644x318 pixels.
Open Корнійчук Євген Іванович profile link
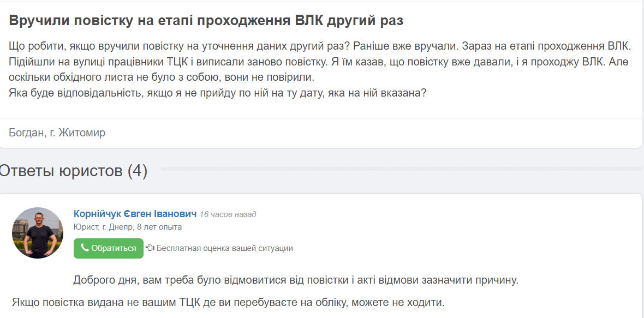pos(135,214)
